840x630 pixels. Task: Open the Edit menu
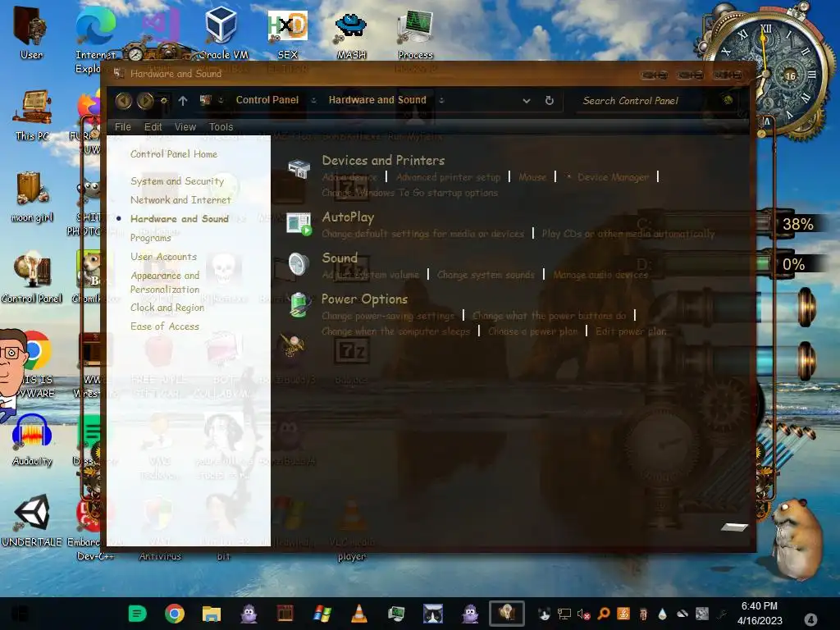coord(153,127)
